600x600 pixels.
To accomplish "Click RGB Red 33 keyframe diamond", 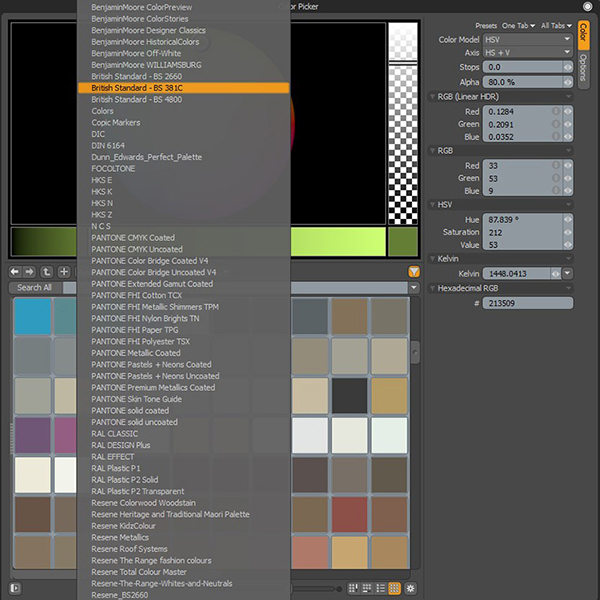I will [567, 165].
